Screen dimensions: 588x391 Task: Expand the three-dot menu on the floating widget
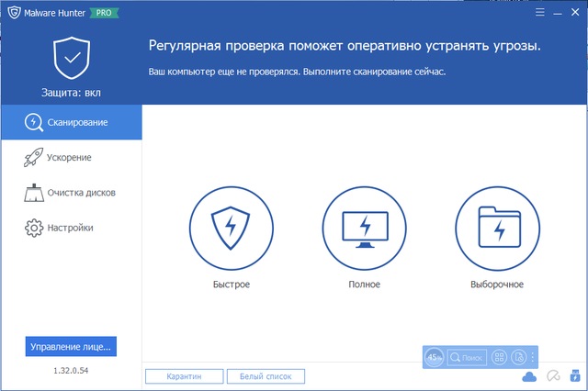(x=533, y=357)
